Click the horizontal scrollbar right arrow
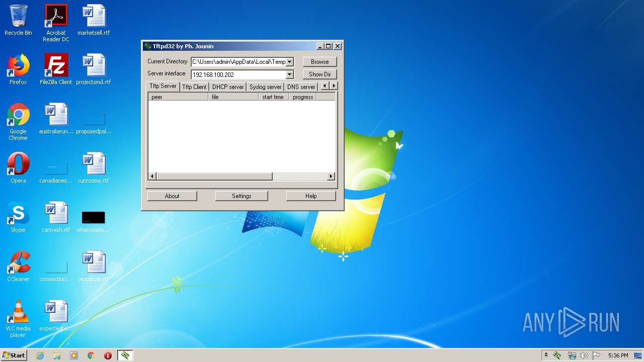 click(x=331, y=176)
